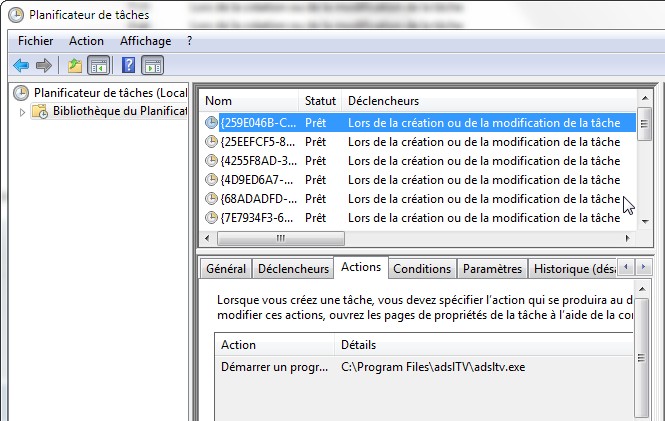Sort by the Statut column header
Screen dimensions: 665x421
click(x=320, y=101)
